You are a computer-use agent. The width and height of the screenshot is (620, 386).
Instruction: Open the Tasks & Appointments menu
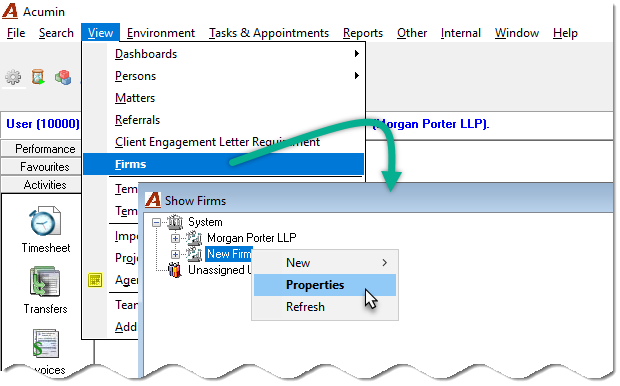pyautogui.click(x=269, y=33)
